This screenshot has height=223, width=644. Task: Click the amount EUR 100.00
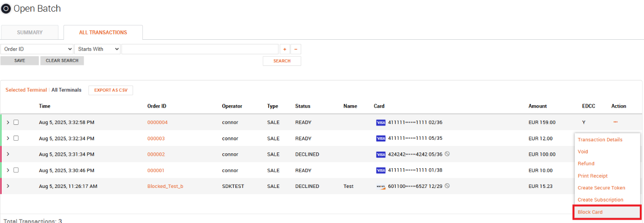(x=542, y=154)
